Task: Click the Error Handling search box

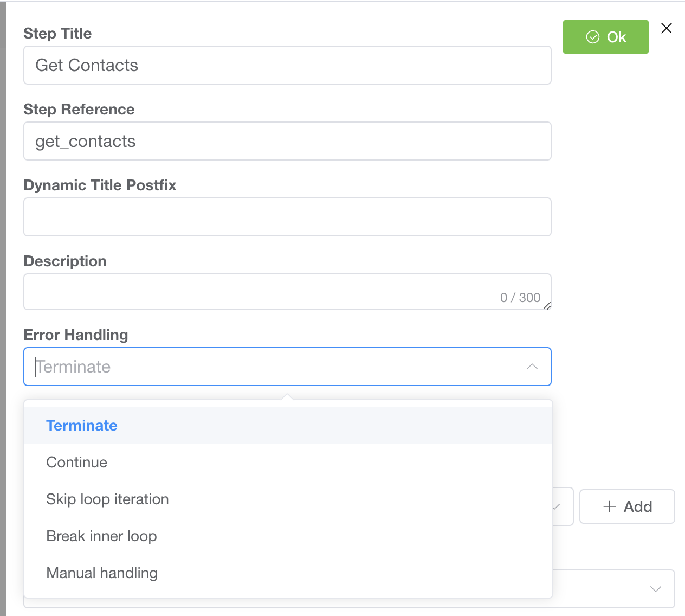Action: coord(271,367)
